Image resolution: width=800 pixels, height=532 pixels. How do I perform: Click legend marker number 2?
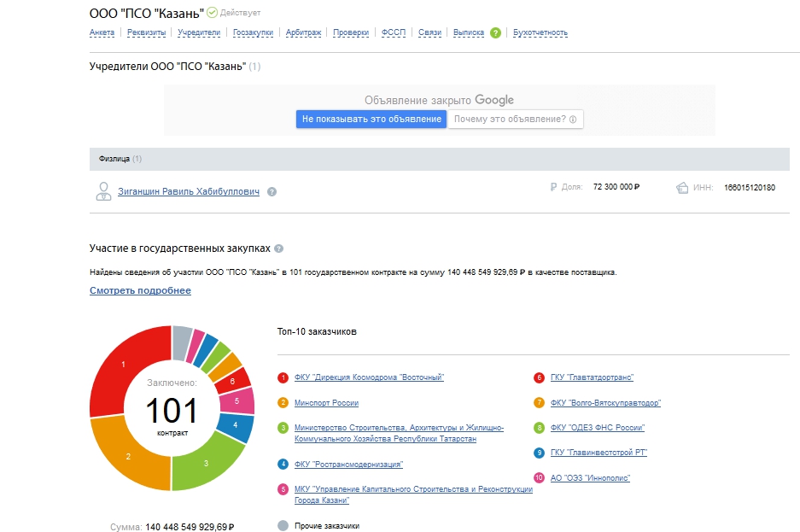pos(283,403)
